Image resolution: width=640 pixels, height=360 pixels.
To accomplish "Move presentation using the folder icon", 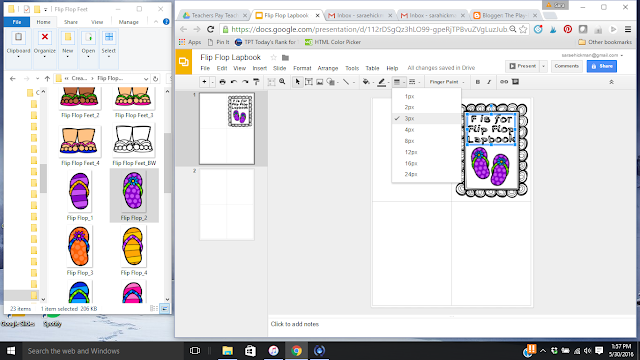I will coord(285,58).
